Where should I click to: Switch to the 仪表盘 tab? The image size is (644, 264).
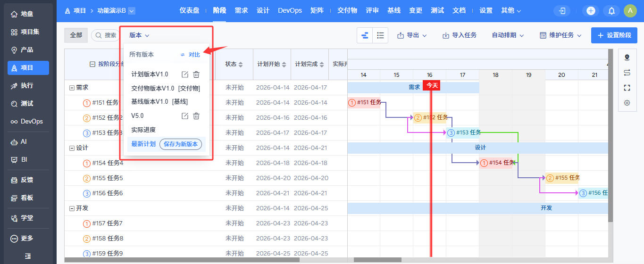(x=189, y=10)
